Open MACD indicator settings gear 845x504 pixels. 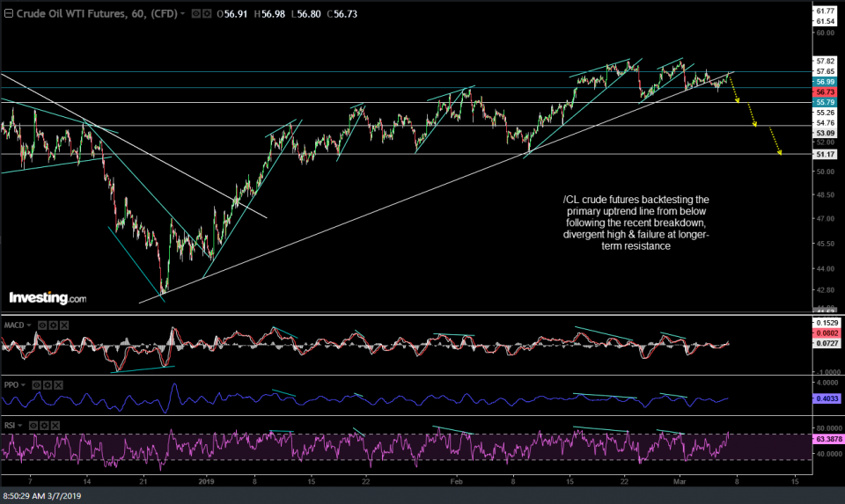54,325
